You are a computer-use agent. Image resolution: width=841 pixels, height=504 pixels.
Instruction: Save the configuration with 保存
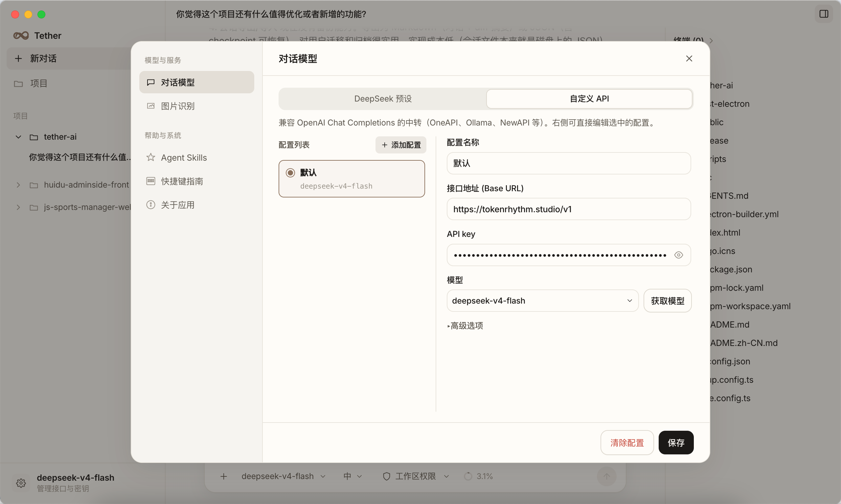tap(676, 443)
